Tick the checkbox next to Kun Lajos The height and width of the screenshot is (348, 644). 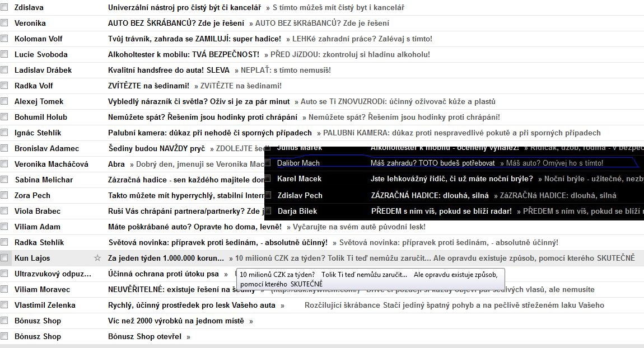click(4, 258)
